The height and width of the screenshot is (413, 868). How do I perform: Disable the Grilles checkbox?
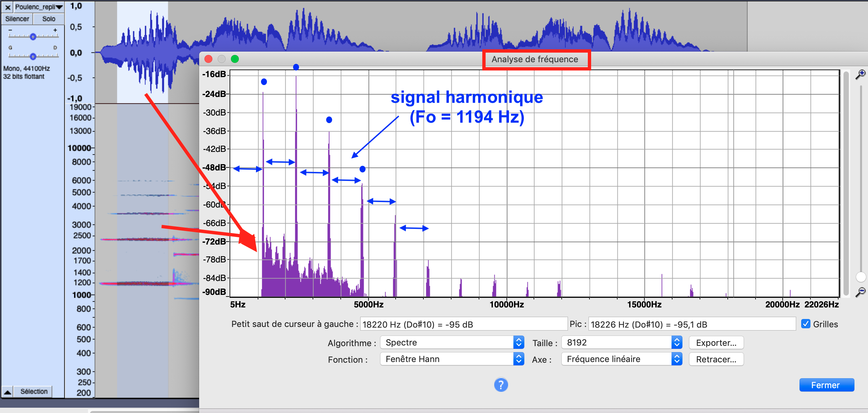coord(806,324)
